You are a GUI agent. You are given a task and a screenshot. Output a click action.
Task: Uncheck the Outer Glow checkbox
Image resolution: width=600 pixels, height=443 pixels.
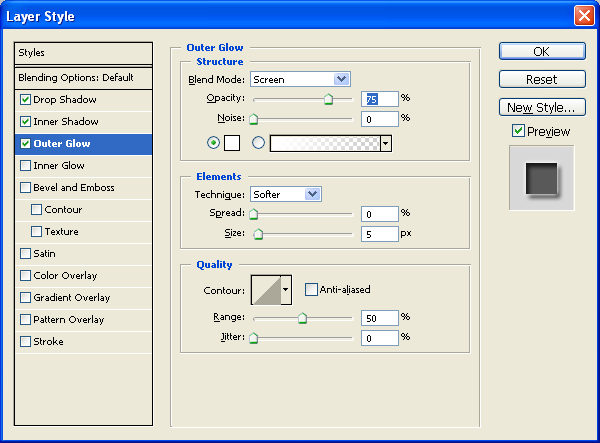pyautogui.click(x=25, y=144)
